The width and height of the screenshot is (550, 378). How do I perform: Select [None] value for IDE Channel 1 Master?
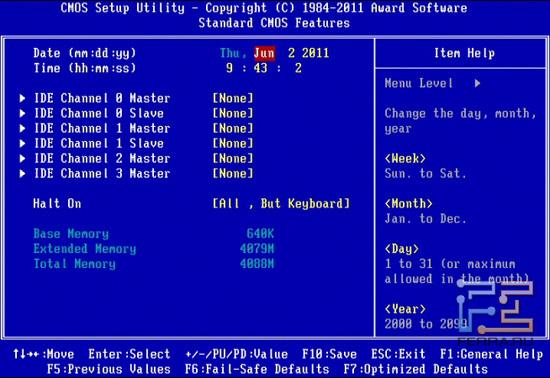point(233,128)
